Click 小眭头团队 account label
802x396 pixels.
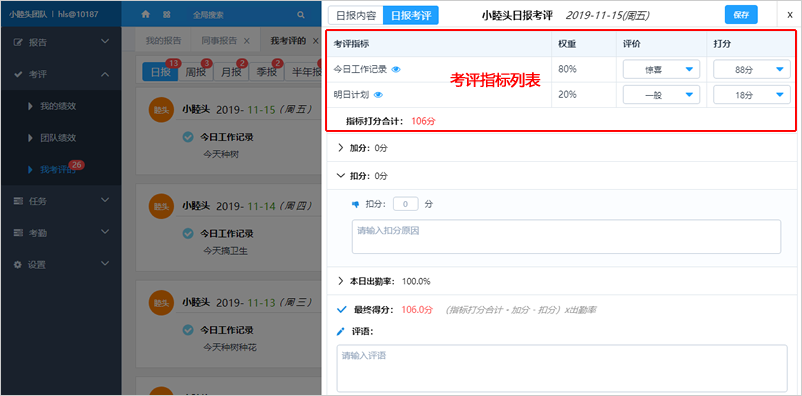point(28,14)
